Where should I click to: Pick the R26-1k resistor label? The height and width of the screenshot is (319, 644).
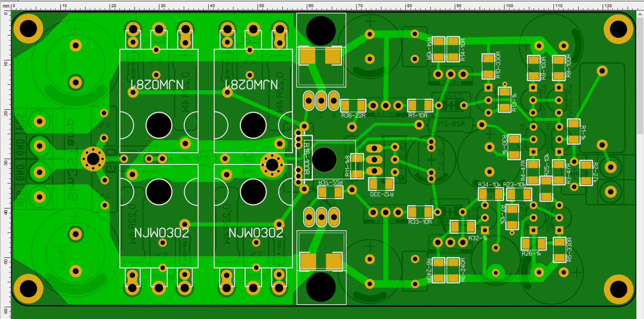coord(531,254)
